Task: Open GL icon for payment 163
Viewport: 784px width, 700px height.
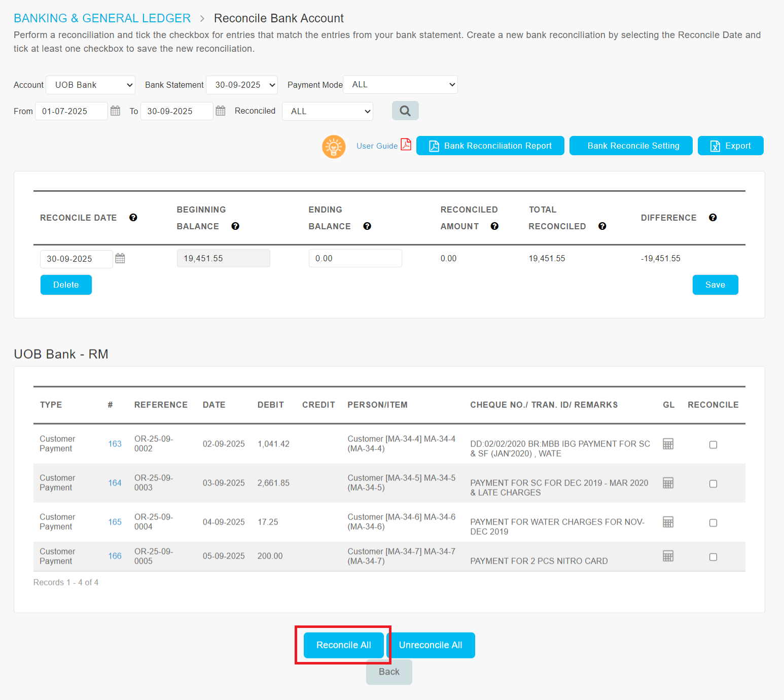Action: 668,444
